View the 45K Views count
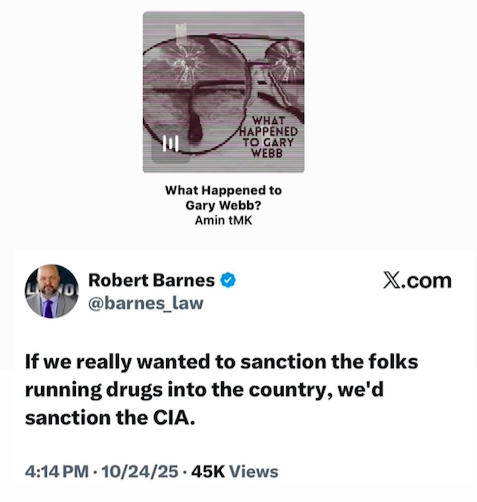The height and width of the screenshot is (502, 477). pyautogui.click(x=235, y=471)
